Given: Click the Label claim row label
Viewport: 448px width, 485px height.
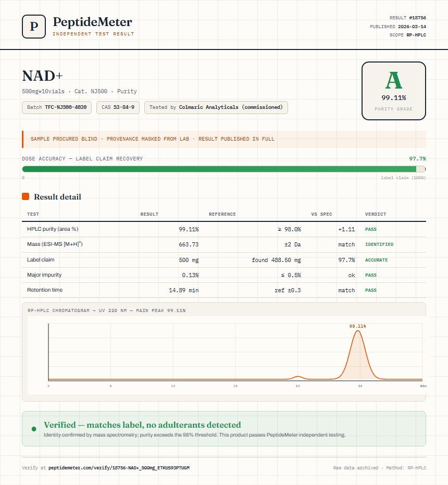Looking at the screenshot, I should [x=41, y=259].
